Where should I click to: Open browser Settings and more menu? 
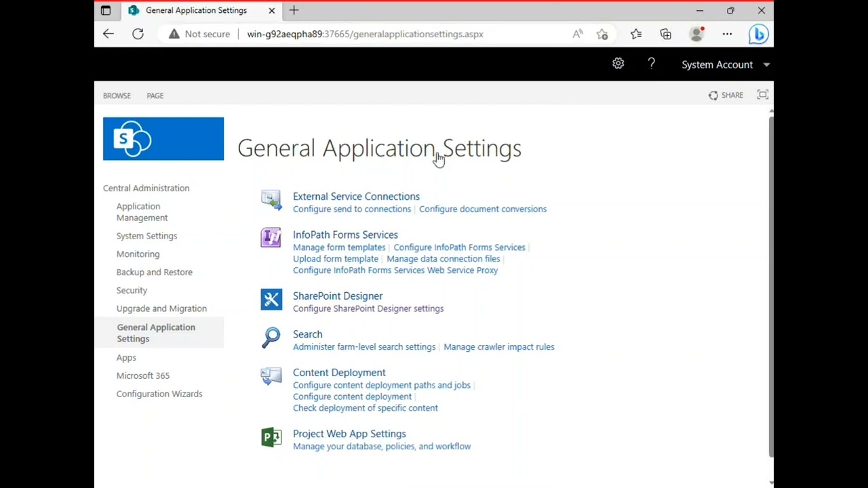[727, 34]
